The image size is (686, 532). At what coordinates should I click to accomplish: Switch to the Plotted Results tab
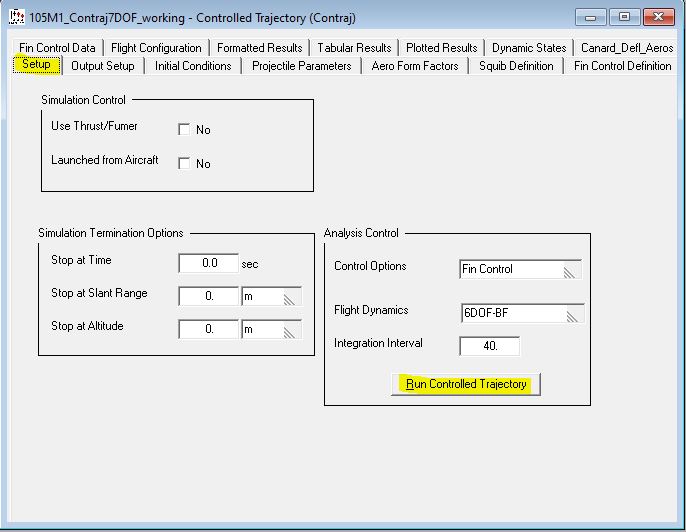coord(441,48)
